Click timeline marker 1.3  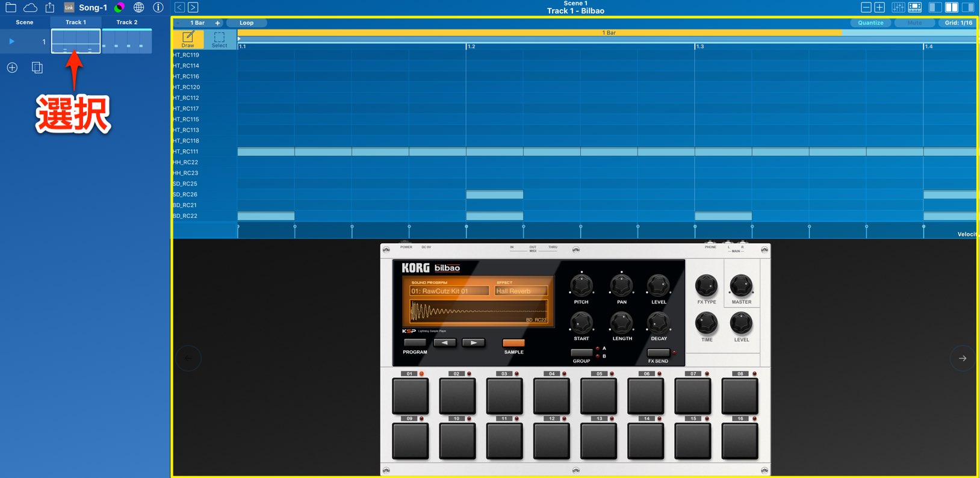[700, 46]
